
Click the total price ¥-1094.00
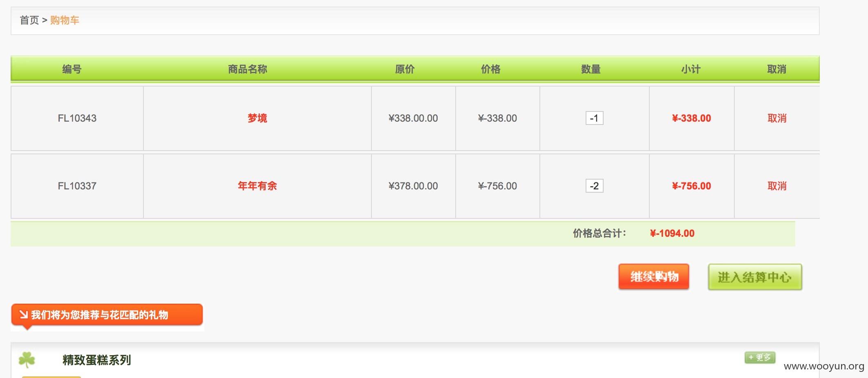(x=672, y=233)
